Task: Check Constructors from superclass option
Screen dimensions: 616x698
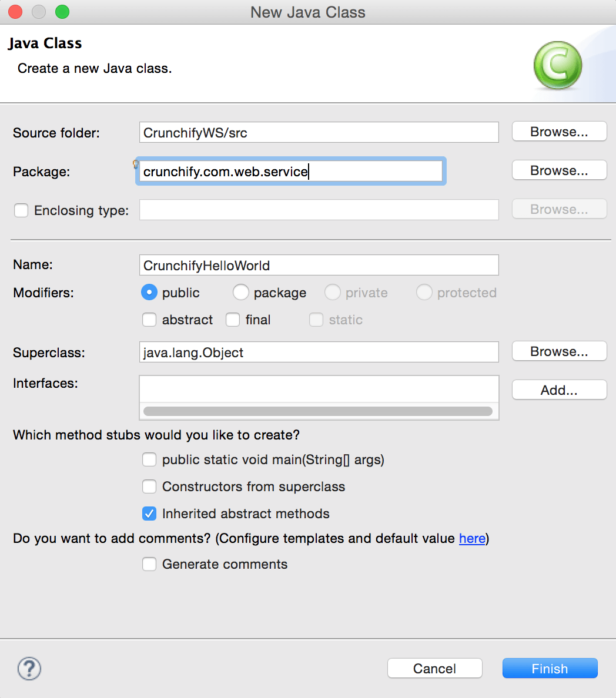Action: pos(149,486)
